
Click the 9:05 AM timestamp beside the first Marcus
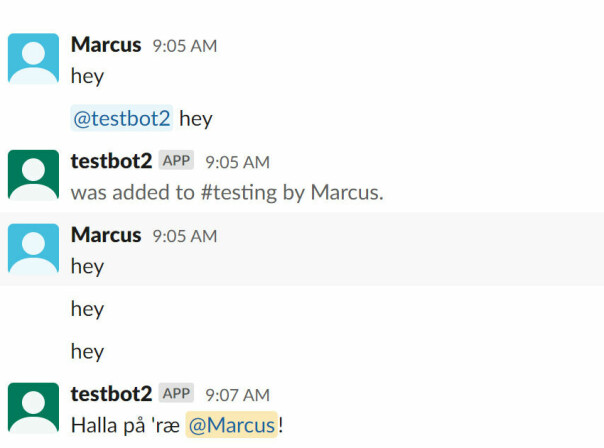pyautogui.click(x=185, y=46)
